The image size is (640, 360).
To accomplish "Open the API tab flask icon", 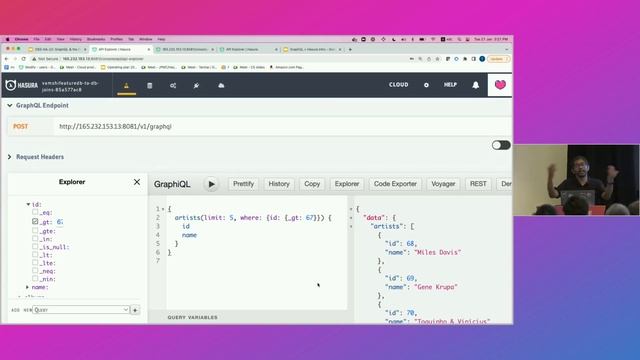I will 127,85.
